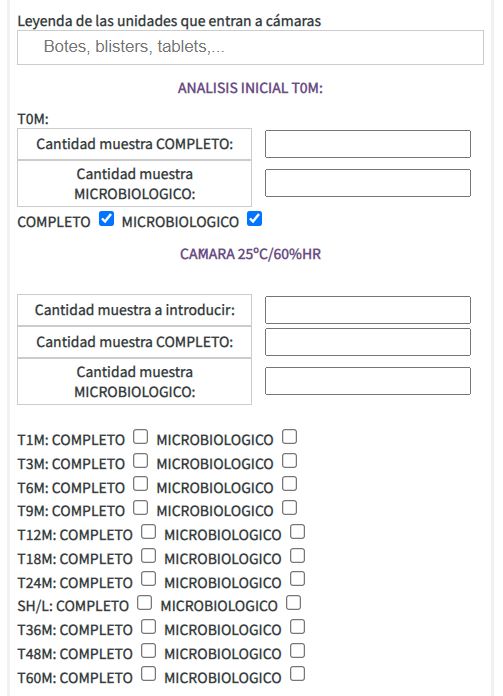The image size is (503, 696).
Task: Select SH/L COMPLETO checkbox
Action: click(x=144, y=603)
